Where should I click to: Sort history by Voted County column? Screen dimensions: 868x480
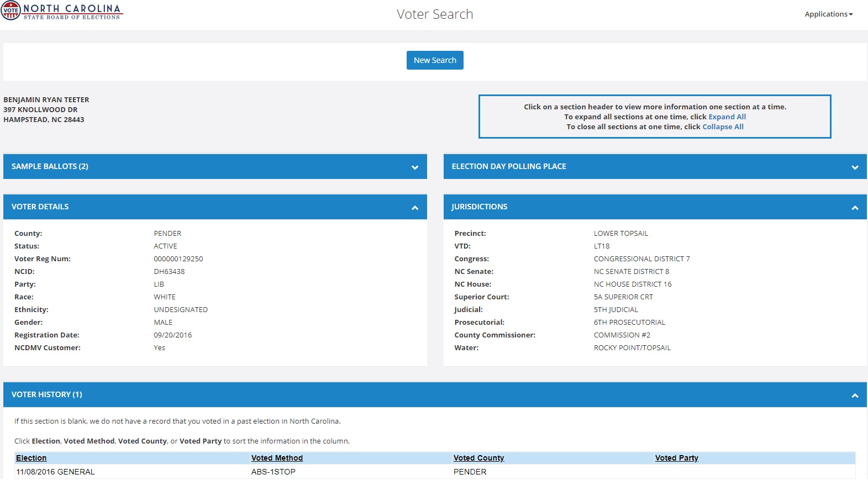pyautogui.click(x=478, y=458)
